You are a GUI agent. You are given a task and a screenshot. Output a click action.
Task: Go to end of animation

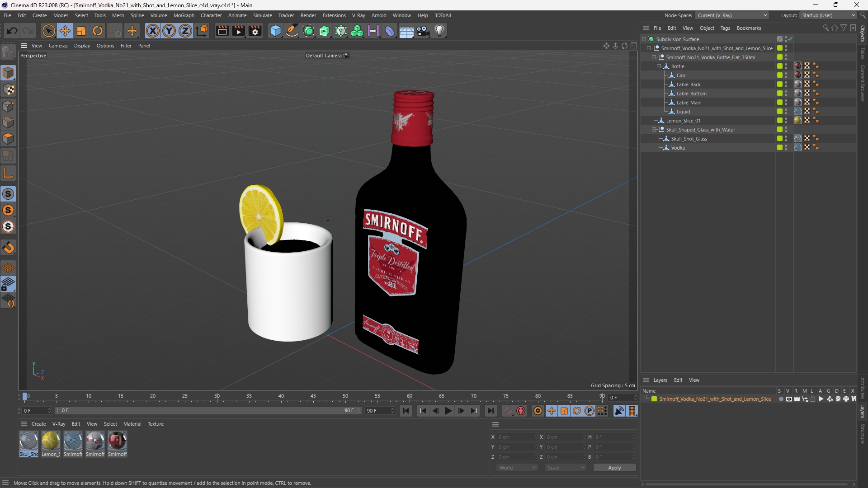(491, 411)
